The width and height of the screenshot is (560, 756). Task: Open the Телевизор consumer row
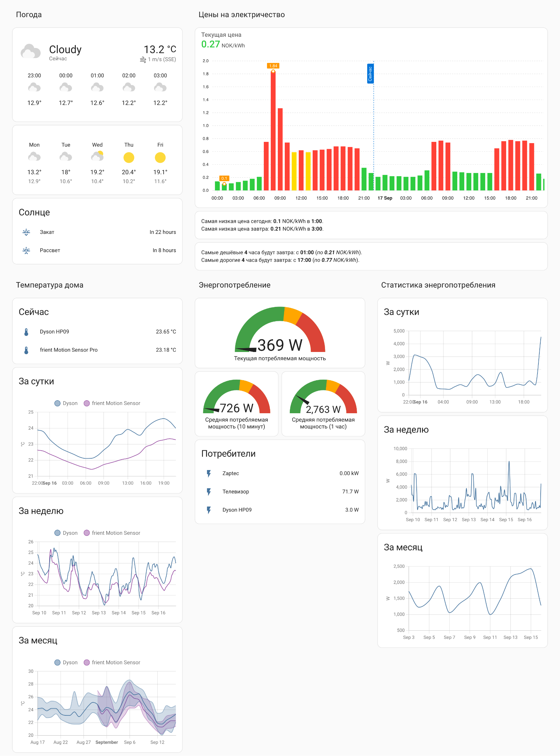click(x=280, y=492)
